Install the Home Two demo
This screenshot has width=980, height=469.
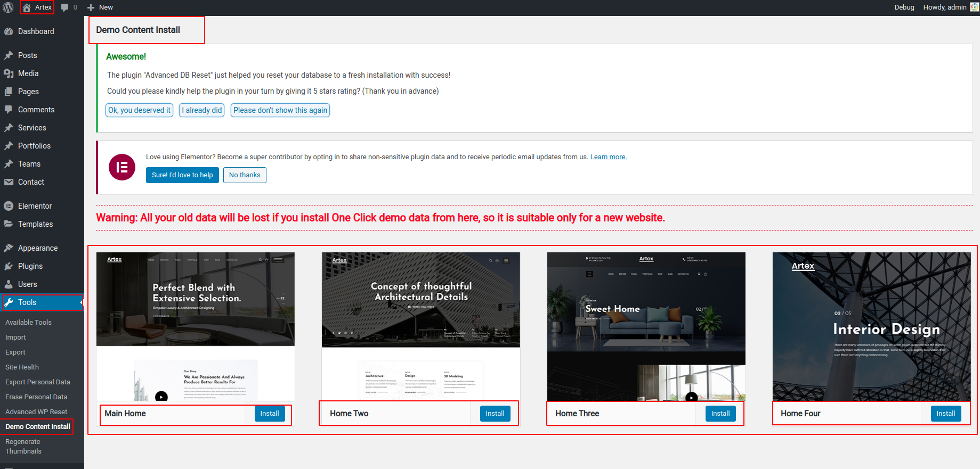coord(495,414)
